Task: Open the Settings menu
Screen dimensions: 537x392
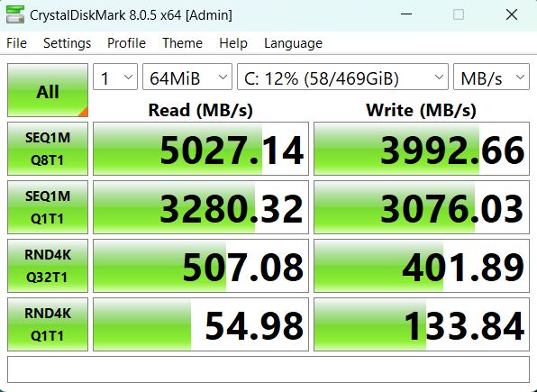Action: [x=67, y=43]
